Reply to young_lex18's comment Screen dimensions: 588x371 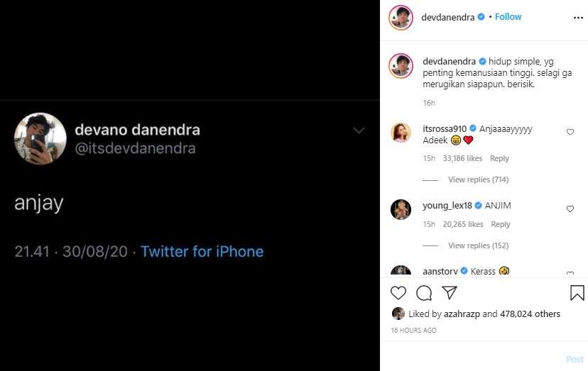(500, 224)
